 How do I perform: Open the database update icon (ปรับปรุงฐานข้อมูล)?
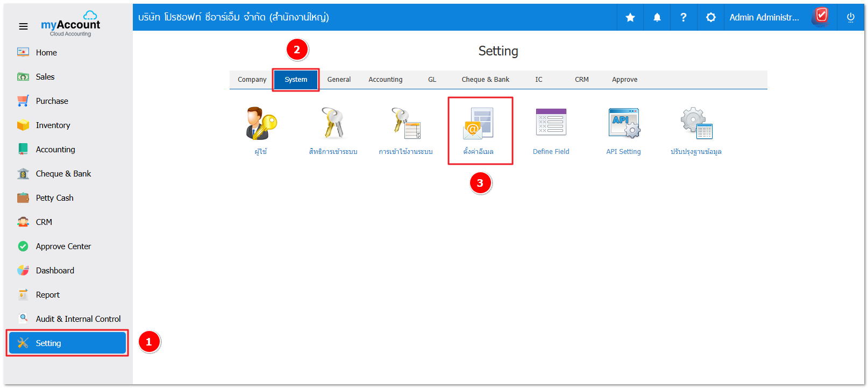tap(696, 124)
